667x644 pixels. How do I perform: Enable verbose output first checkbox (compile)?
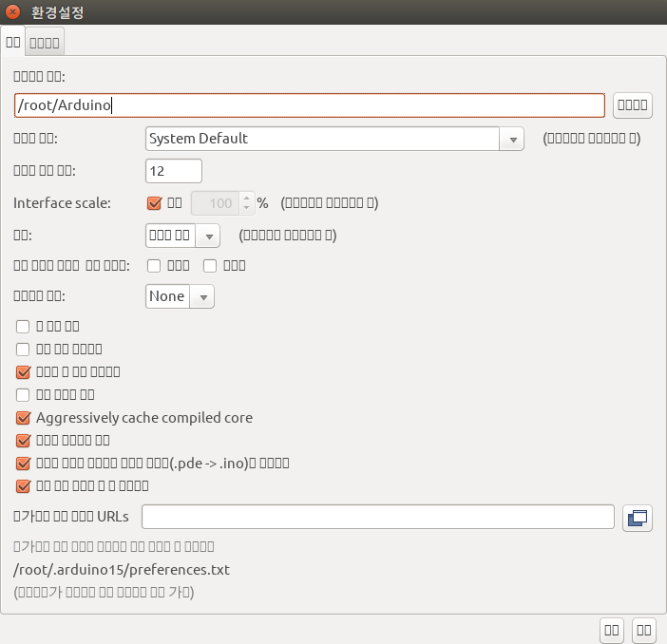click(x=154, y=266)
